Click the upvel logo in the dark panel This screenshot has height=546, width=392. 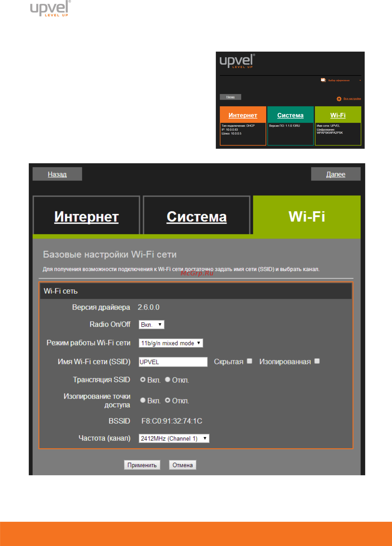pyautogui.click(x=237, y=61)
